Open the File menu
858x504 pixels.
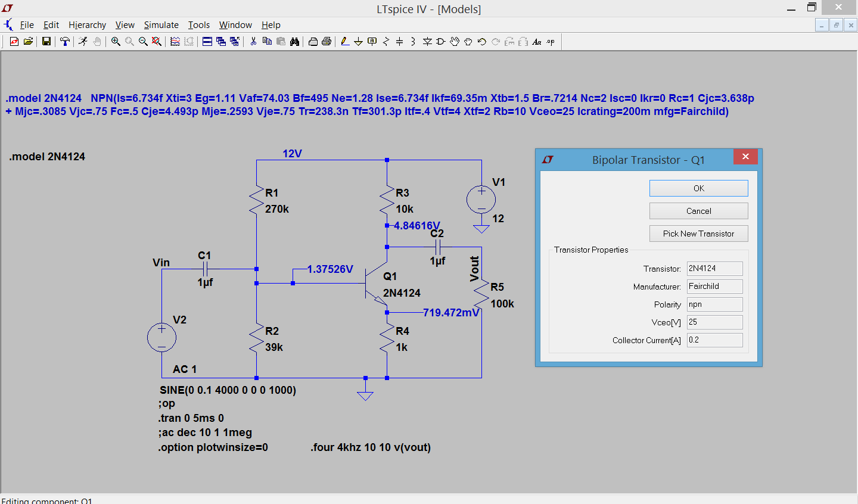click(x=27, y=25)
